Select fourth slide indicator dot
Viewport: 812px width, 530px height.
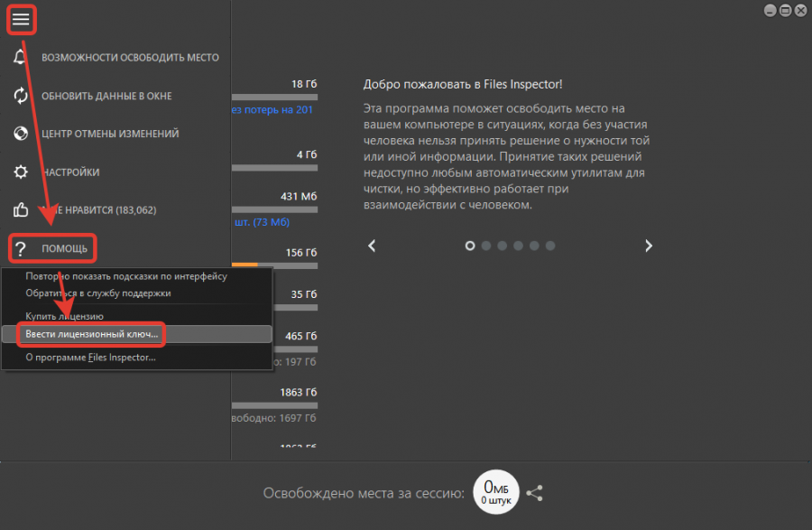[x=518, y=246]
